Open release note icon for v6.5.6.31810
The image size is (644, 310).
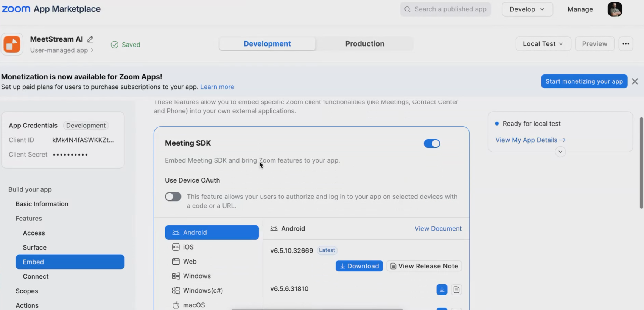coord(456,290)
